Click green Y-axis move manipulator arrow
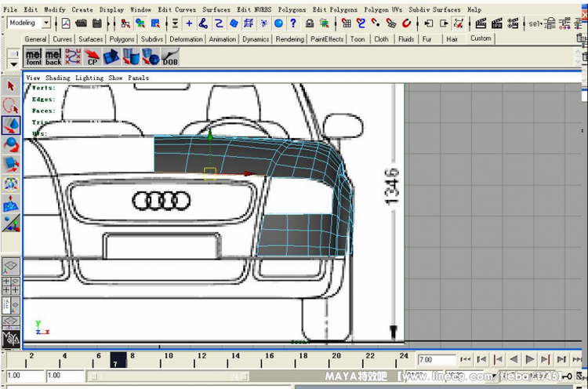Image resolution: width=588 pixels, height=389 pixels. (x=210, y=135)
